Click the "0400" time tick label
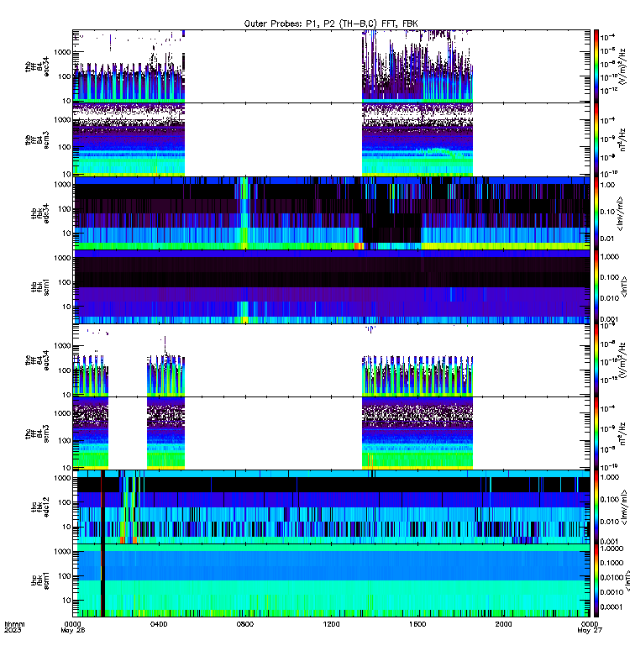The image size is (630, 672). [x=159, y=624]
